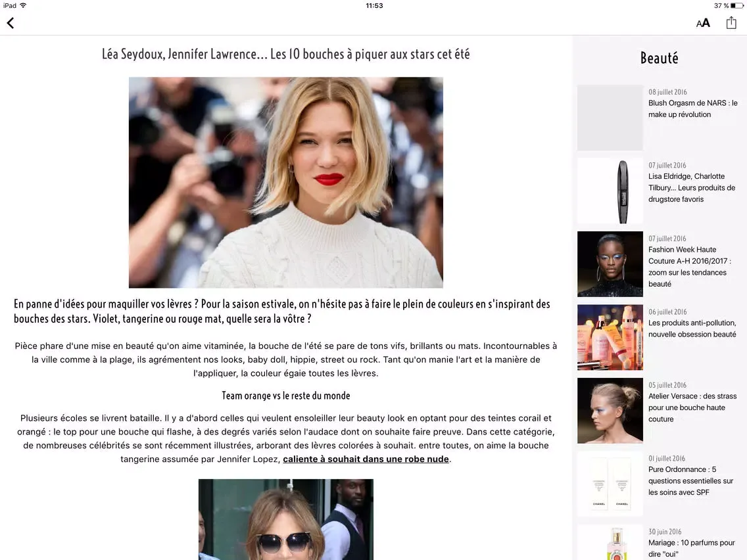
Task: Open Chanel SPF products thumbnail
Action: tap(610, 484)
